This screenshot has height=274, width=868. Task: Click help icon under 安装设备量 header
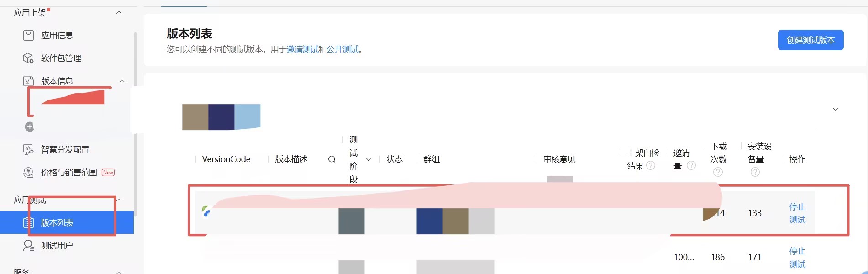tap(755, 172)
